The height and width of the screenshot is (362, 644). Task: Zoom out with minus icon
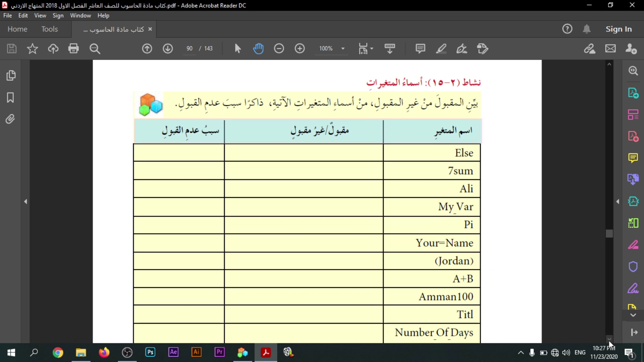point(279,49)
